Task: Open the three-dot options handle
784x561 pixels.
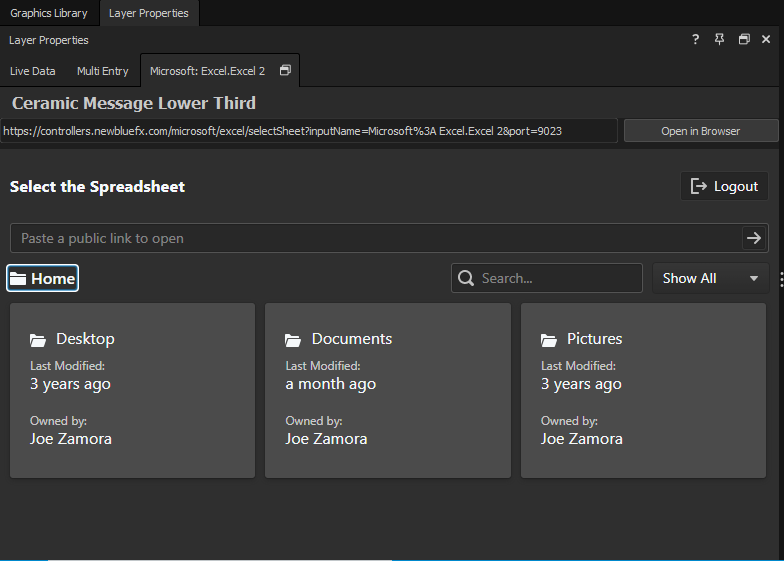Action: point(781,279)
